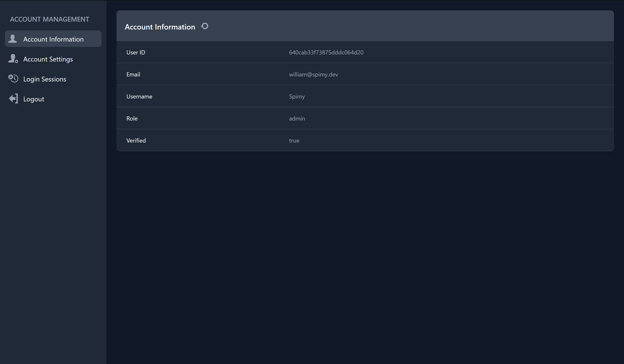Click the verified value true
The height and width of the screenshot is (364, 624).
click(294, 140)
